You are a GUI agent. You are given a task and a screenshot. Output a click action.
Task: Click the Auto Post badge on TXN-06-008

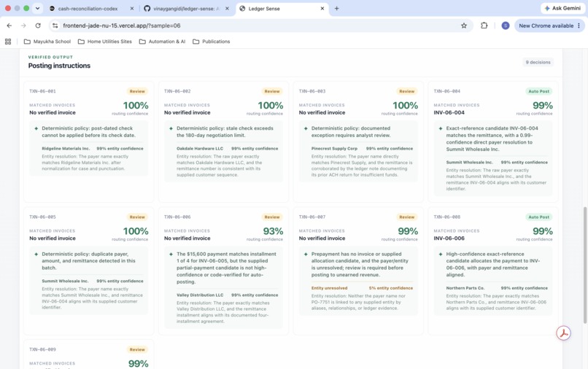(538, 217)
